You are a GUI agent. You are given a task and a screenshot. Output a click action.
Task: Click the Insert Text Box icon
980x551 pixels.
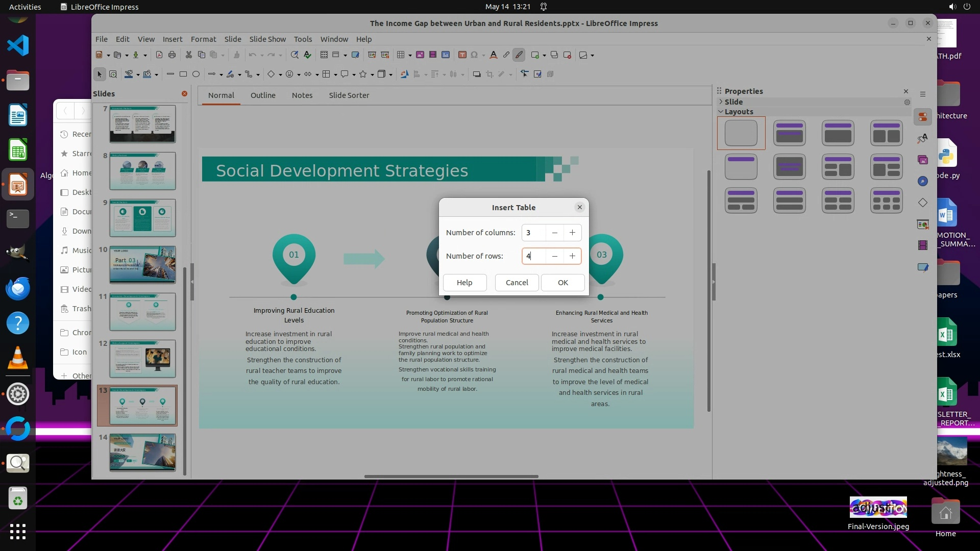point(462,55)
